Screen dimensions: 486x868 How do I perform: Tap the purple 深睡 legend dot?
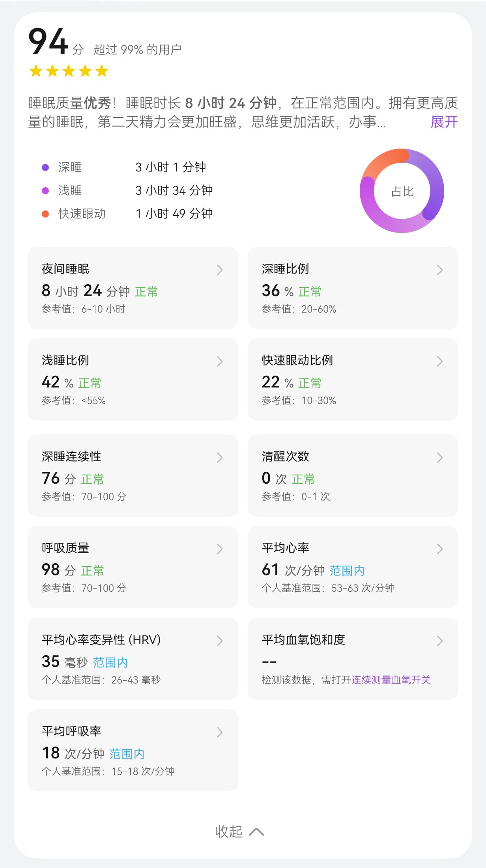pyautogui.click(x=45, y=168)
